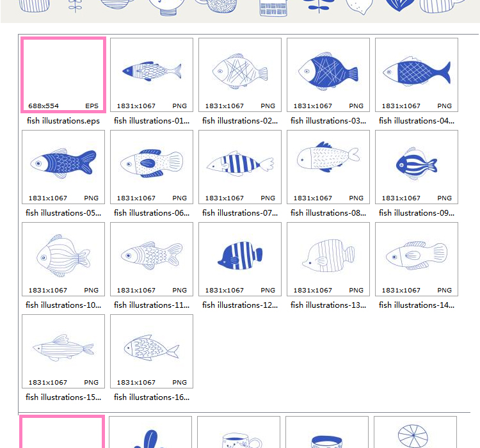Select fish illustrations-10 angelfish outline

[63, 259]
